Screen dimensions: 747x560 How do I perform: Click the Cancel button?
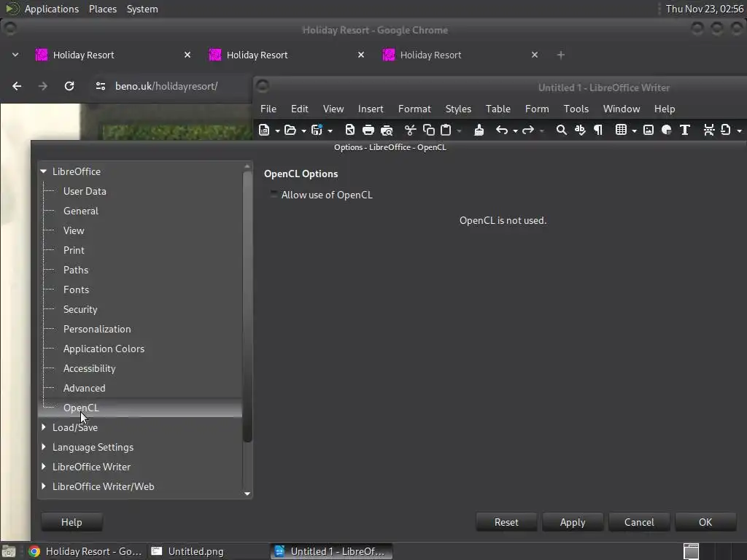639,522
